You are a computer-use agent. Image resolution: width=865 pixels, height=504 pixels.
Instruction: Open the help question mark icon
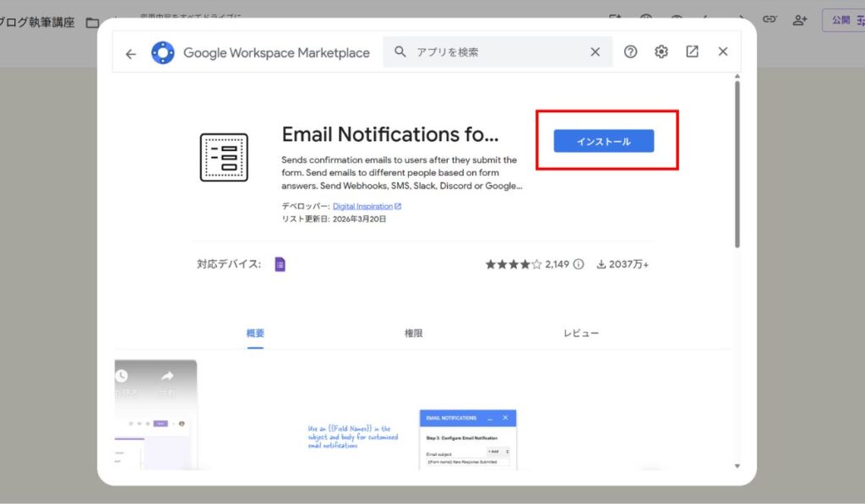[630, 52]
